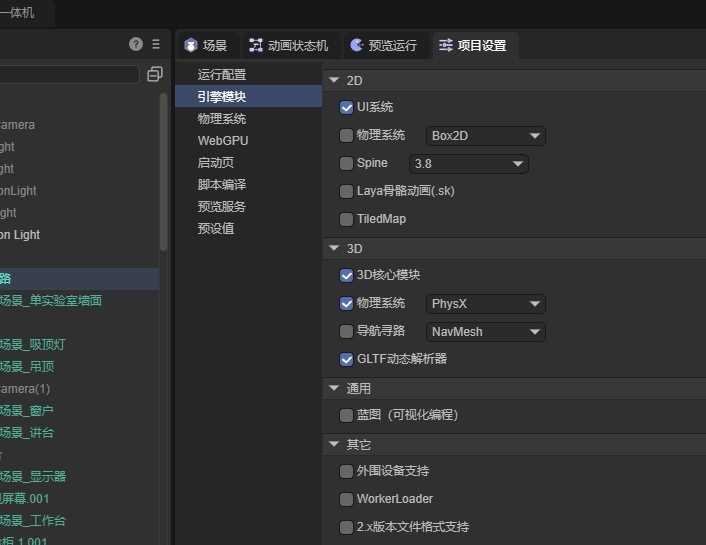Open the Spine version 3.8 dropdown
The height and width of the screenshot is (545, 706).
tap(468, 164)
